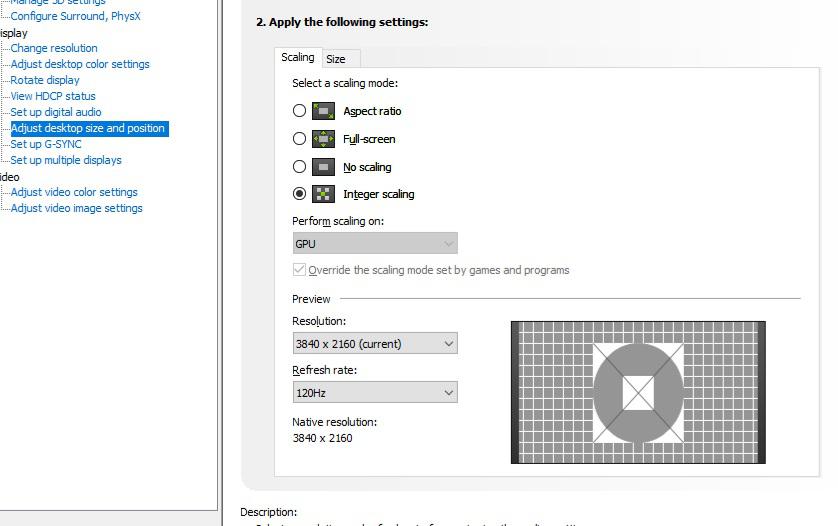Screen dimensions: 838x526
Task: Go to Set up multiple displays
Action: [66, 160]
